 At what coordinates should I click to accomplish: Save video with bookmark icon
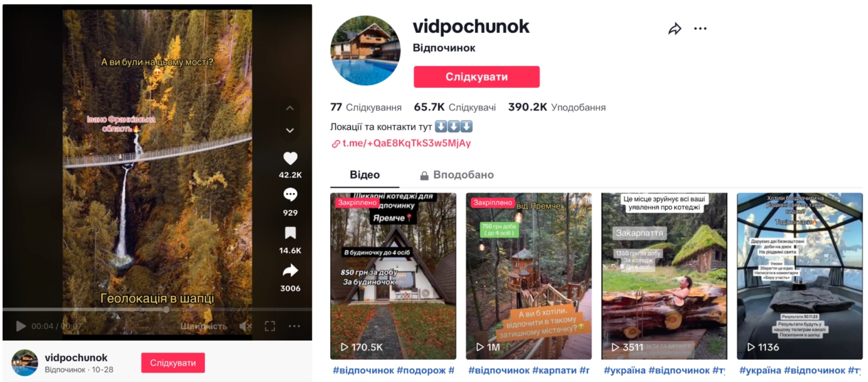pos(290,233)
